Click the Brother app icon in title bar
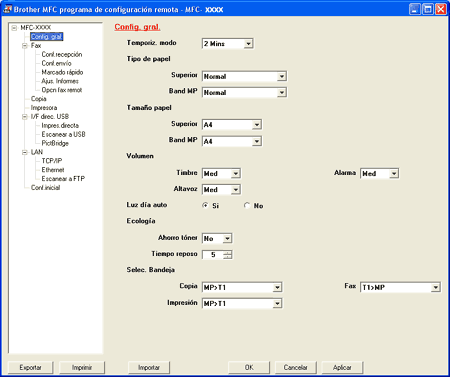Screen dimensions: 450x377 tap(7, 9)
